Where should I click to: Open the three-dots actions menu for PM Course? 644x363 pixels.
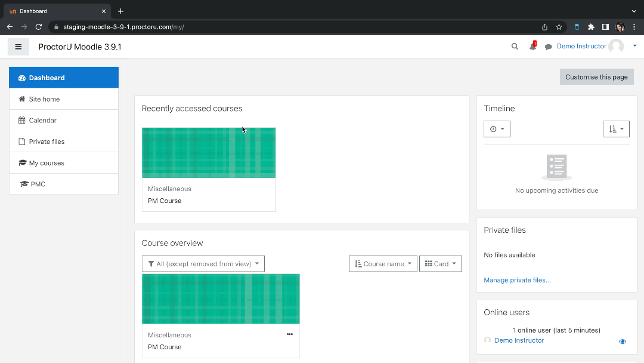click(290, 334)
